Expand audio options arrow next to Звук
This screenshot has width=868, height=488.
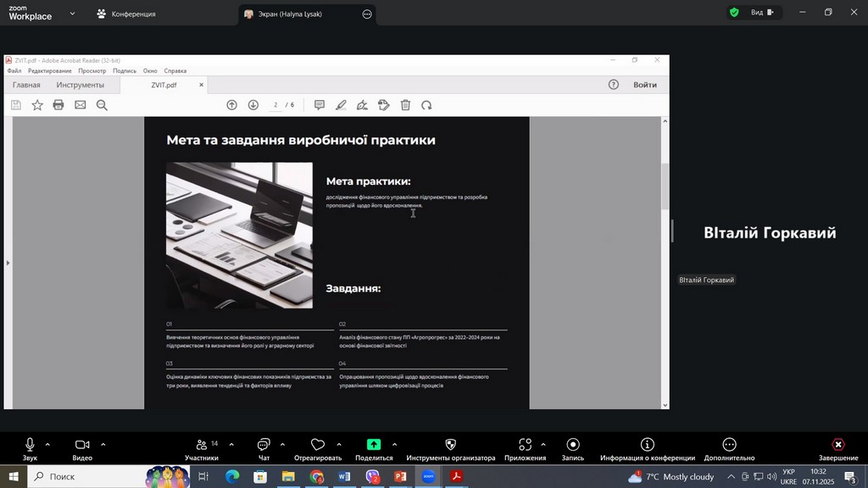[x=47, y=444]
